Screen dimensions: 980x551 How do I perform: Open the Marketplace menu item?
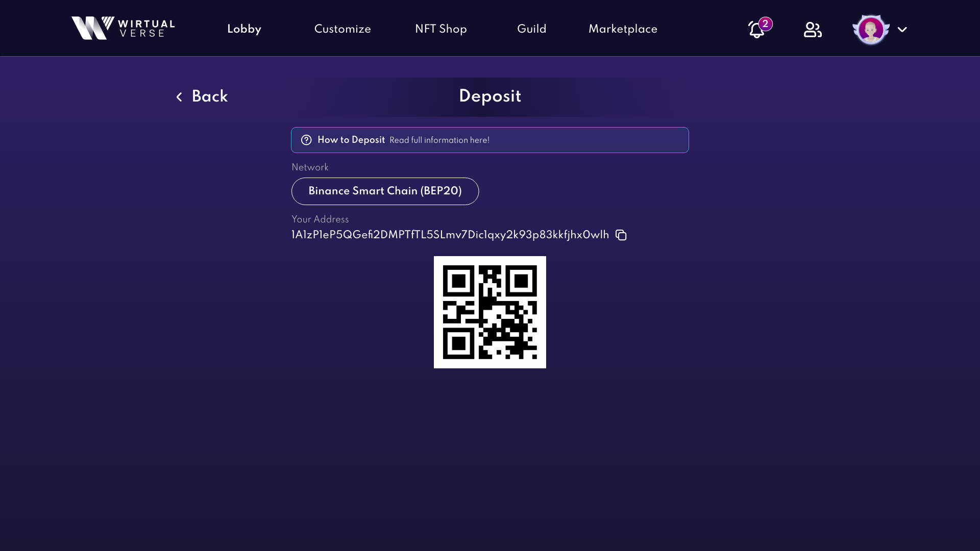point(623,29)
